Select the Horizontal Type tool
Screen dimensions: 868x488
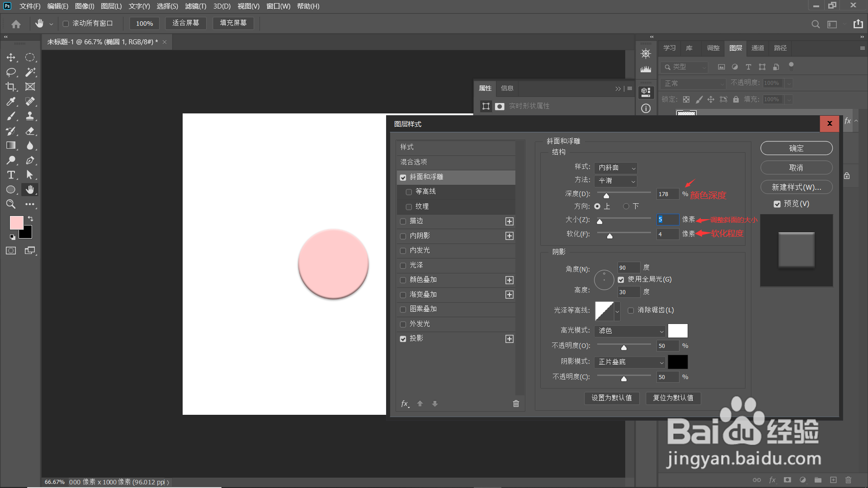point(11,175)
